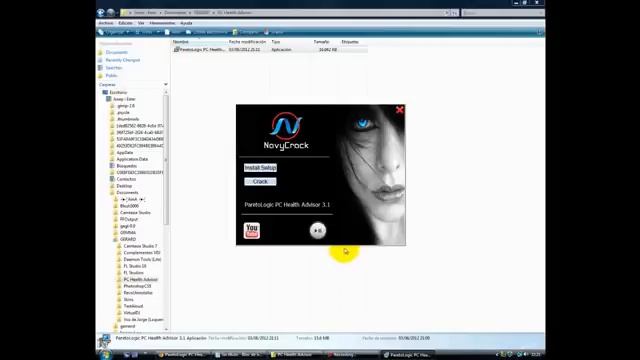Collapse the Carpetas panel arrow
The height and width of the screenshot is (360, 640).
click(x=166, y=84)
